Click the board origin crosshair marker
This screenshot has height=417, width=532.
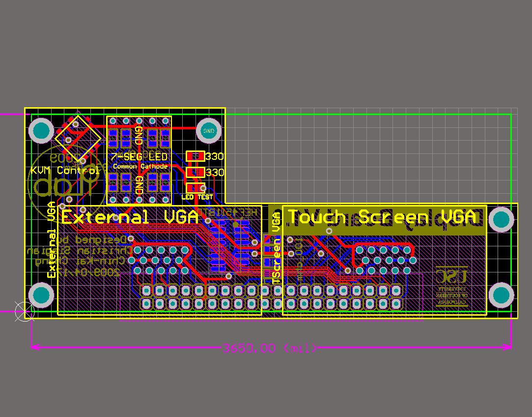[25, 311]
